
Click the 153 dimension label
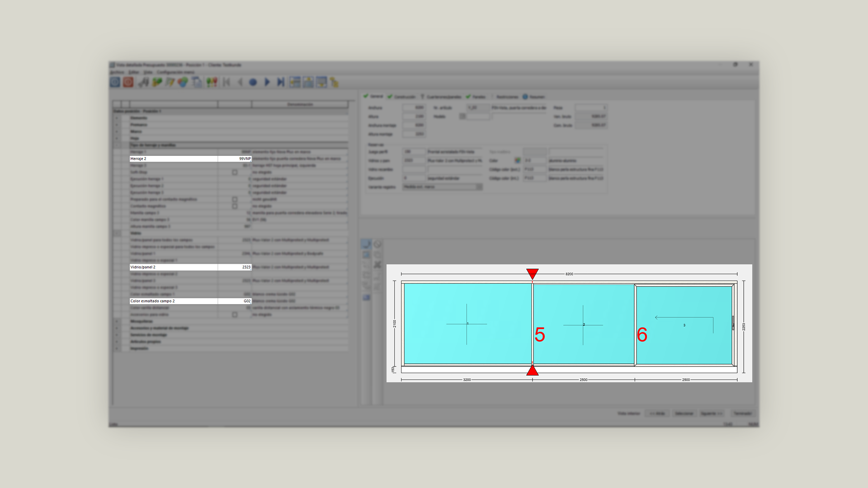(393, 369)
